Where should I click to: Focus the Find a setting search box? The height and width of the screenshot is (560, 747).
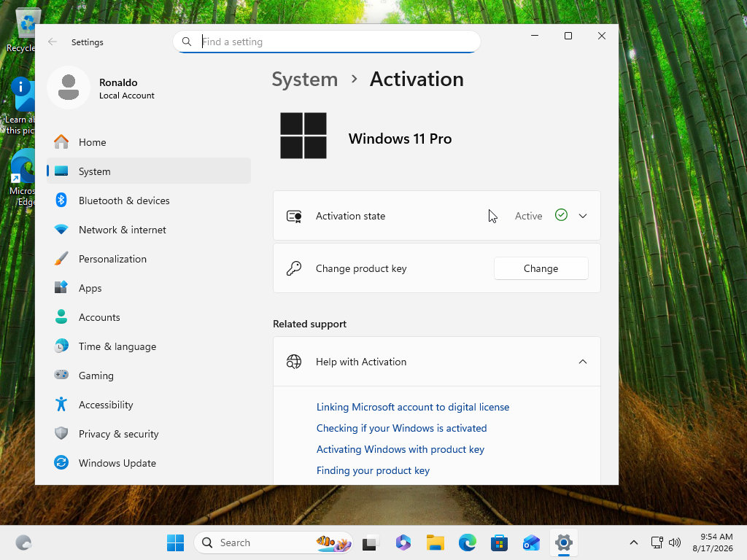(326, 42)
